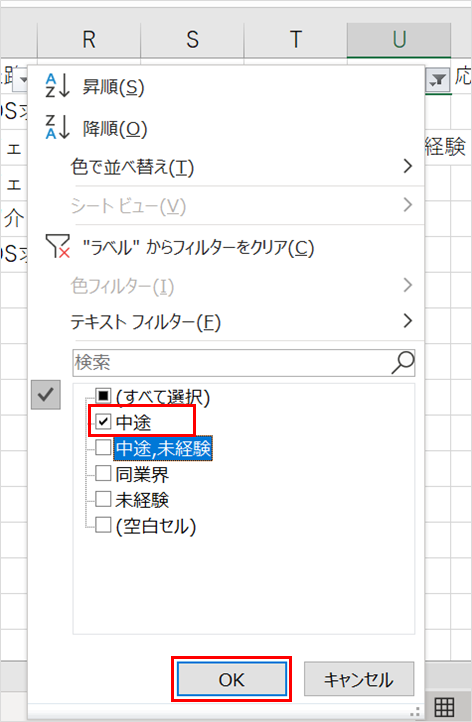The height and width of the screenshot is (722, 472).
Task: Confirm the filter with the OK button
Action: click(232, 679)
